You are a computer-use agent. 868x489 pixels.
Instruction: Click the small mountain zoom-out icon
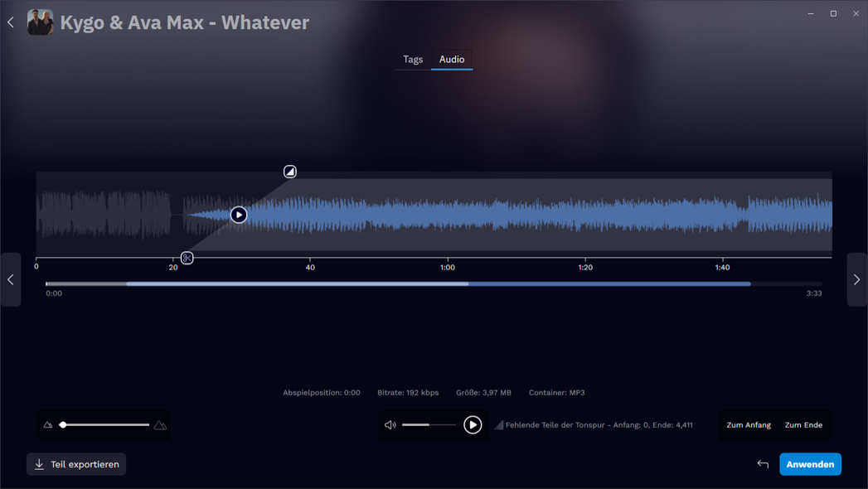tap(48, 425)
